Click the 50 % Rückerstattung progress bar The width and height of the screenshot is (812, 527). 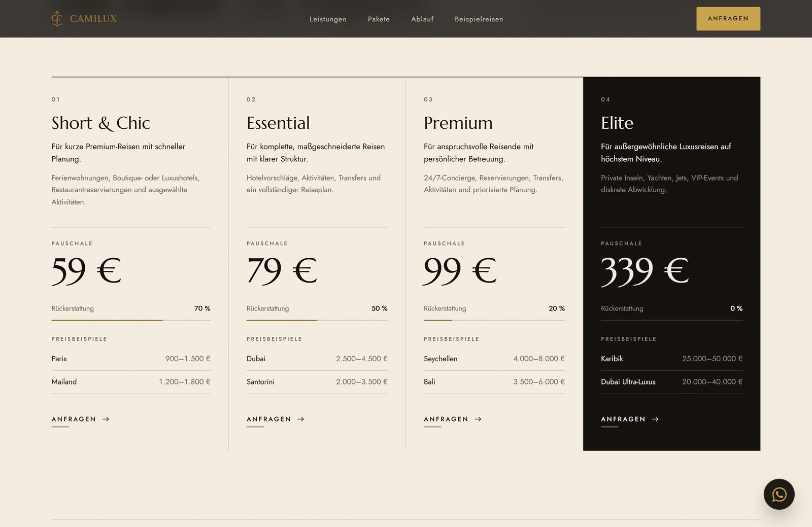[317, 320]
